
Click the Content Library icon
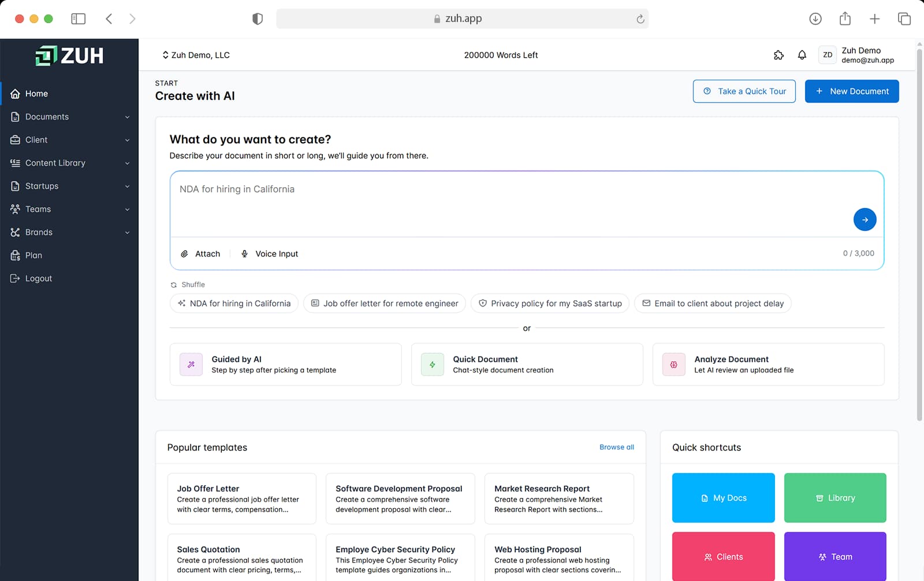click(16, 163)
